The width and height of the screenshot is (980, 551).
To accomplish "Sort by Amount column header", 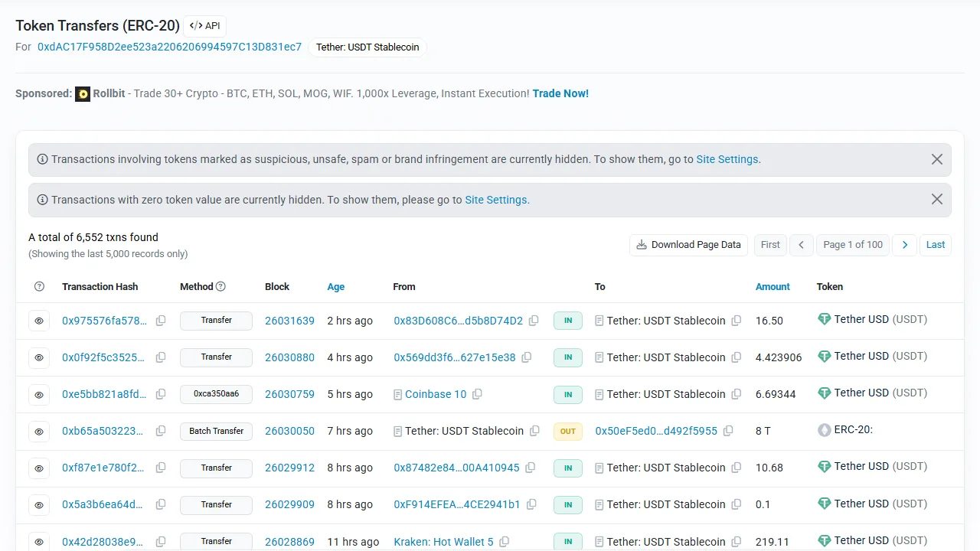I will [773, 286].
